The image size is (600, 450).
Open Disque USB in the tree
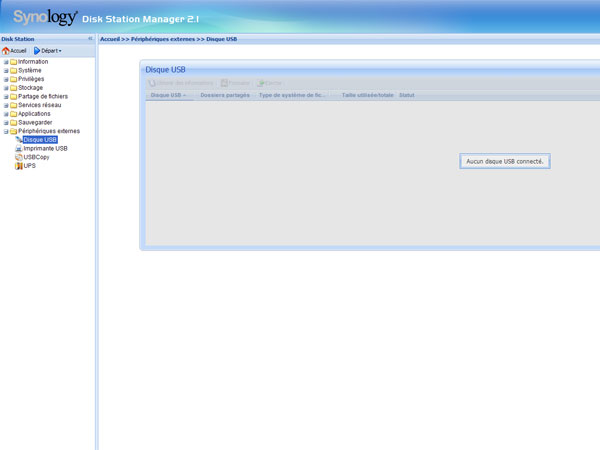[x=40, y=140]
